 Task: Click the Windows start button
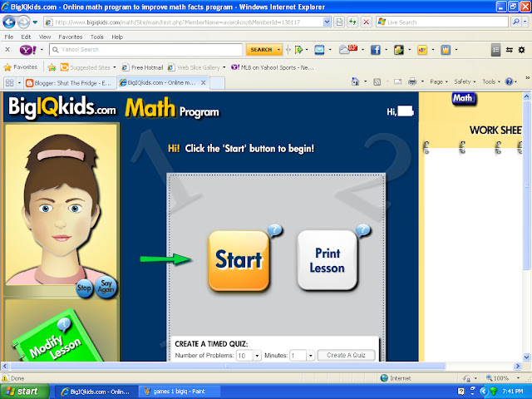pos(24,392)
